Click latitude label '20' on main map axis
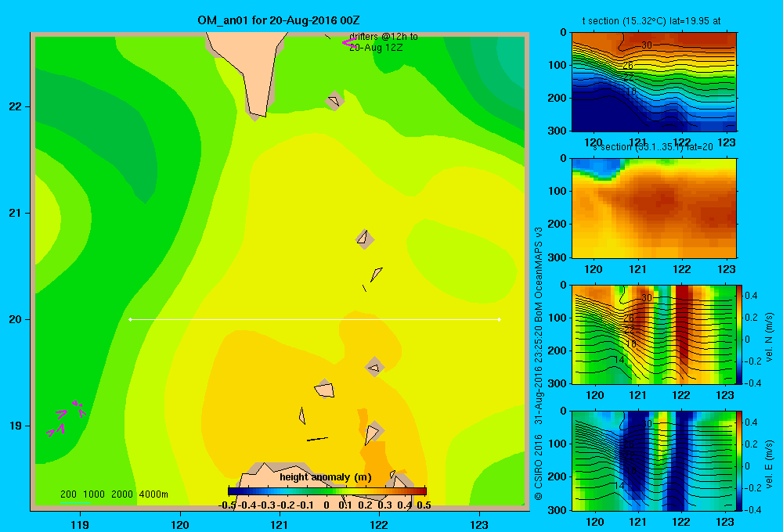The height and width of the screenshot is (532, 783). tap(15, 319)
